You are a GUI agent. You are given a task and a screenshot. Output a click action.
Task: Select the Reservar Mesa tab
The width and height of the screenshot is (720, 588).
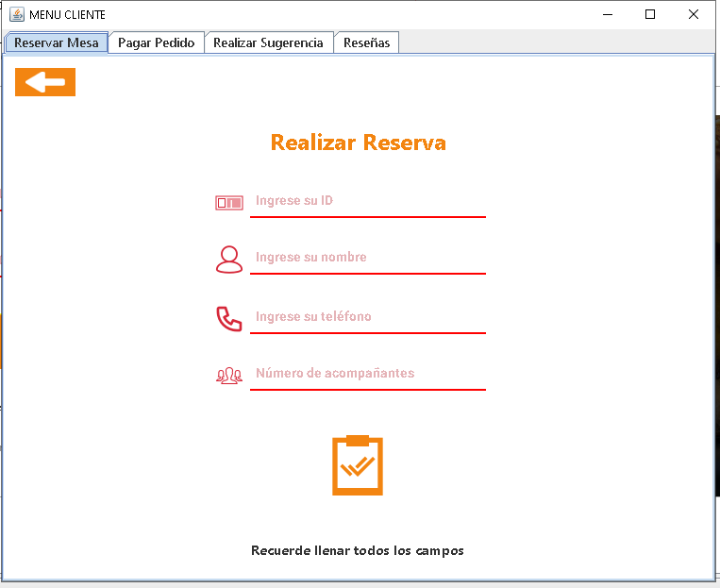(57, 42)
